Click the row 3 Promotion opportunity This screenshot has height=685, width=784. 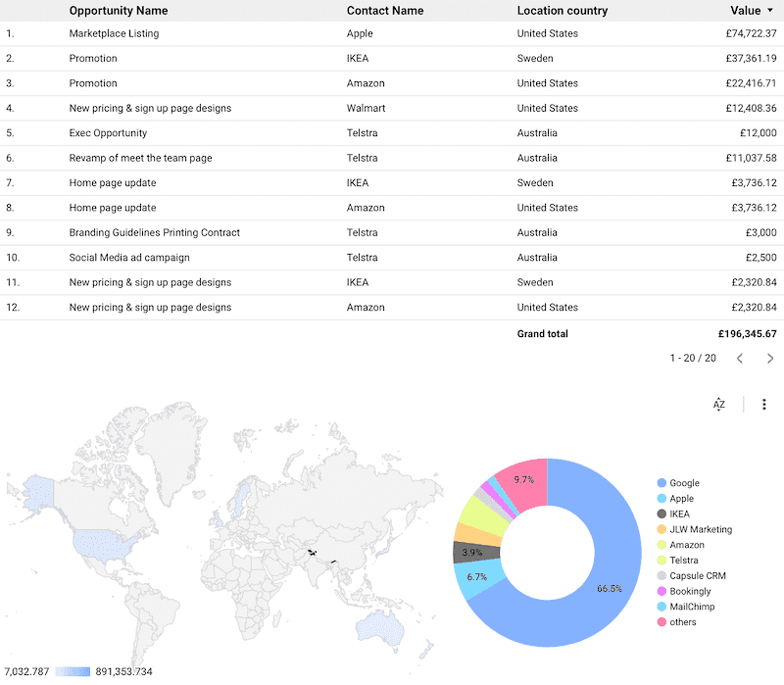tap(93, 83)
